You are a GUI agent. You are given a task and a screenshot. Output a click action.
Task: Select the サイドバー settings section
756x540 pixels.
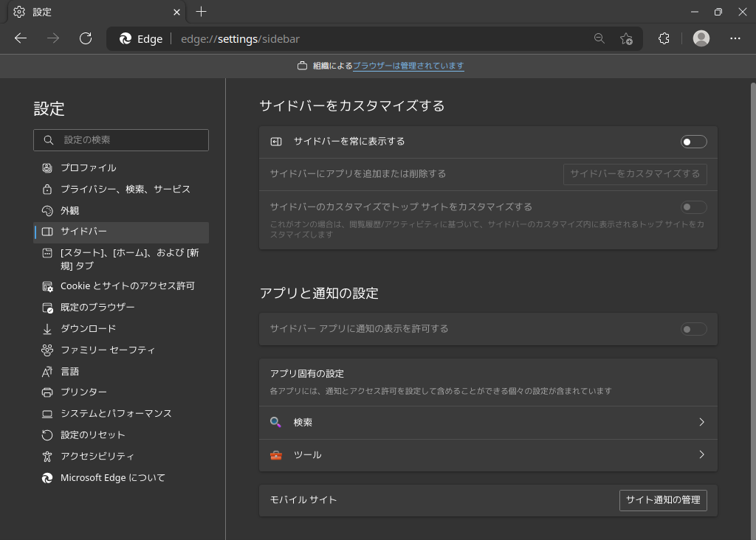[122, 232]
